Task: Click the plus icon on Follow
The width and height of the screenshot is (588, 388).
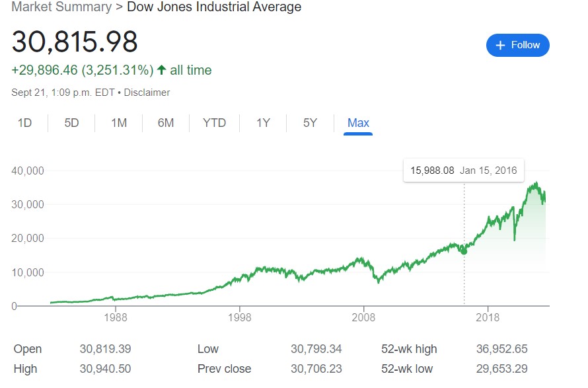Action: coord(500,45)
